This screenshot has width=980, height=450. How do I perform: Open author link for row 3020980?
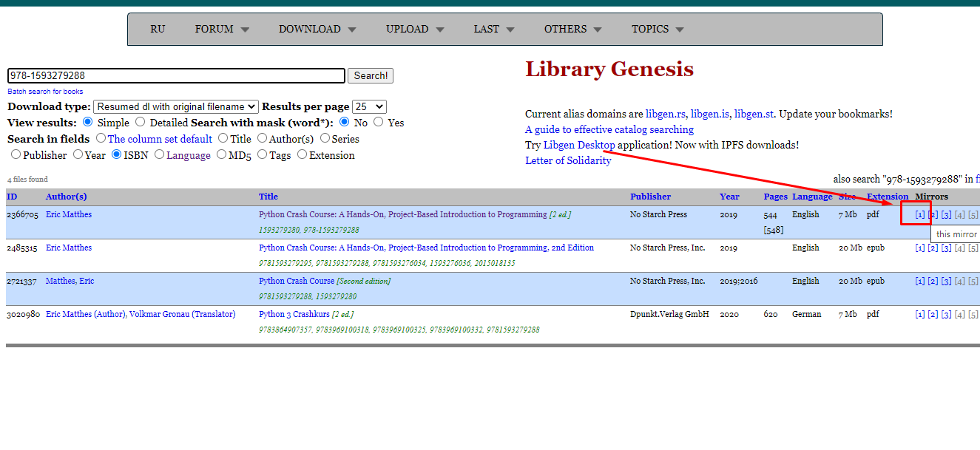point(141,314)
